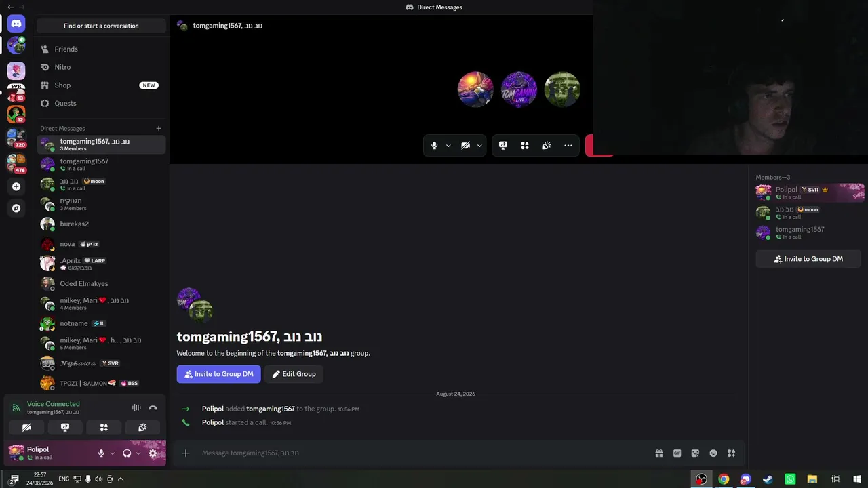Open the Quests page
868x488 pixels.
click(101, 103)
